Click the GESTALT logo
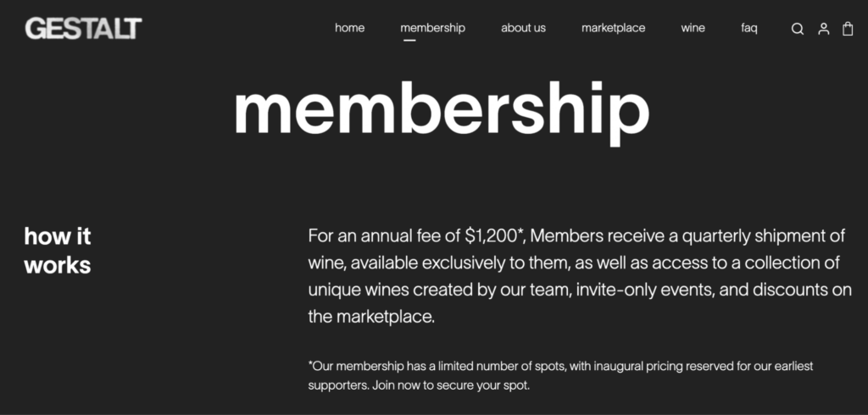 pyautogui.click(x=83, y=29)
